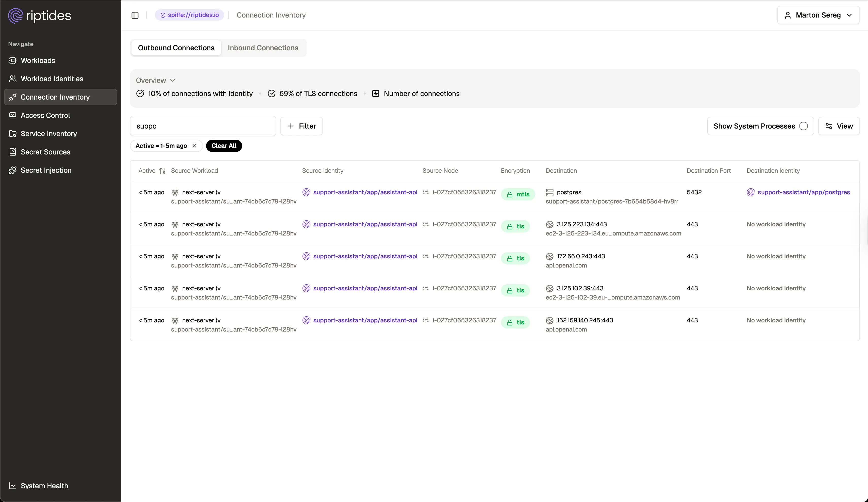Open the spiffe://riptides.io link
Viewport: 868px width, 502px height.
point(189,15)
